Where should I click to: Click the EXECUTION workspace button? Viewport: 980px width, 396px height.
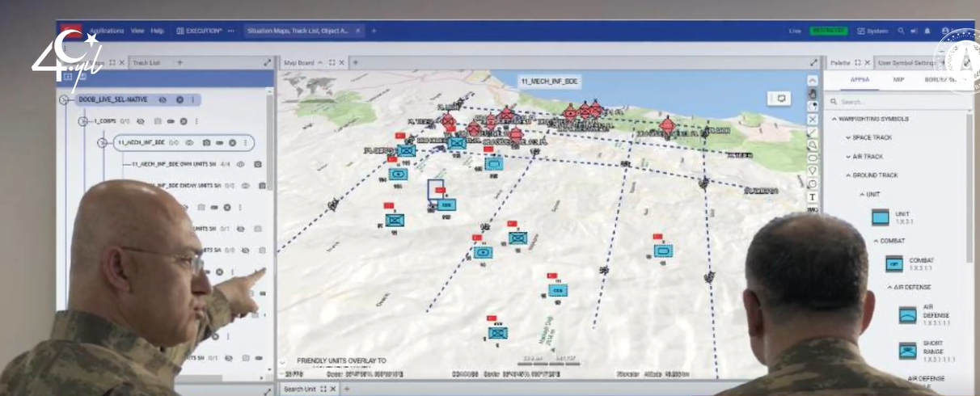[x=199, y=31]
